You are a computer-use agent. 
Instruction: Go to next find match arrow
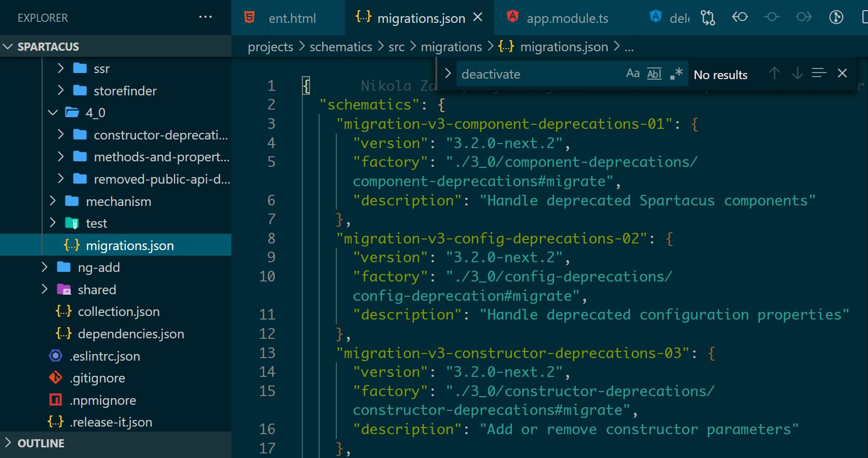coord(797,74)
